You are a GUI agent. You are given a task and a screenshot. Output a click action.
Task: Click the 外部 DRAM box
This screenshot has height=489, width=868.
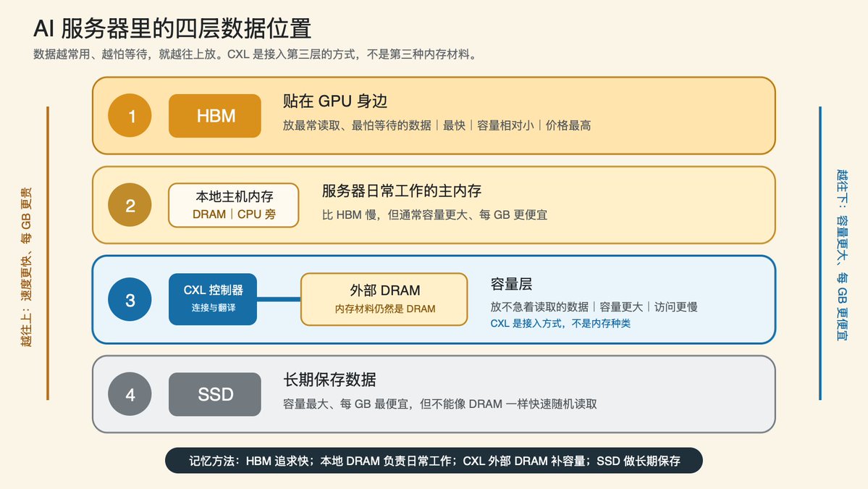[x=384, y=299]
